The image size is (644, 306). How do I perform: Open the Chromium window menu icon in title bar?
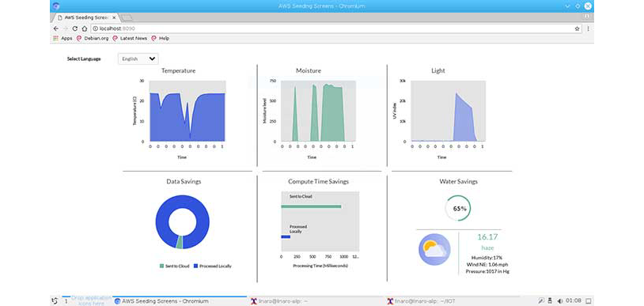(x=56, y=6)
